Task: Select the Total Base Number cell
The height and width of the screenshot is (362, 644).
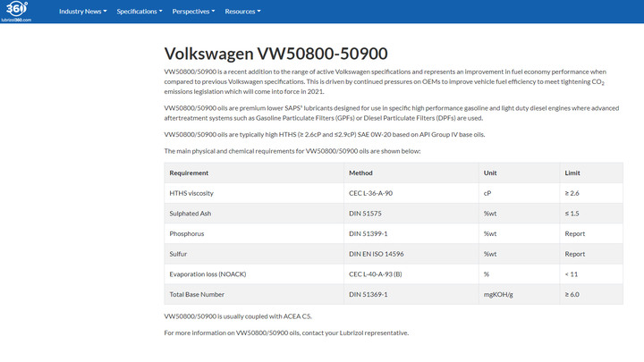Action: [254, 294]
